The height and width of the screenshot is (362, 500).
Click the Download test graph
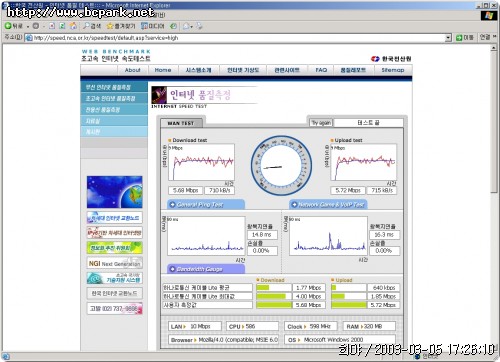pyautogui.click(x=201, y=162)
